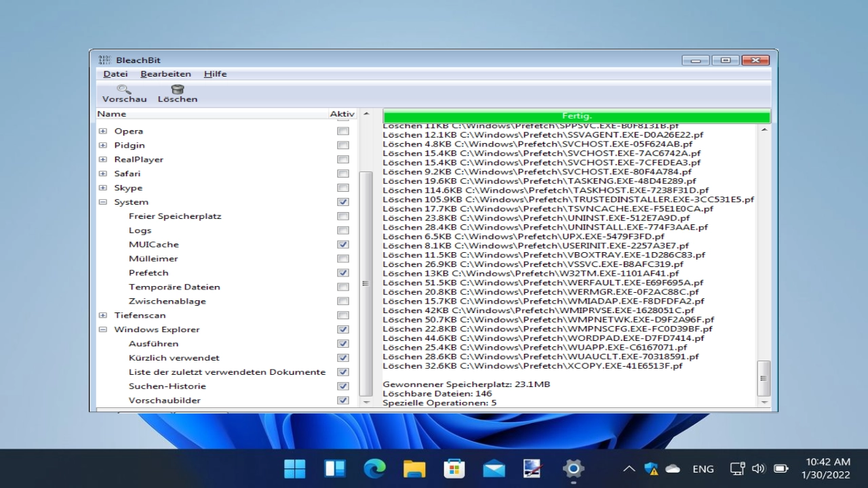This screenshot has width=868, height=488.
Task: Expand the Skype tree node
Action: (x=102, y=188)
